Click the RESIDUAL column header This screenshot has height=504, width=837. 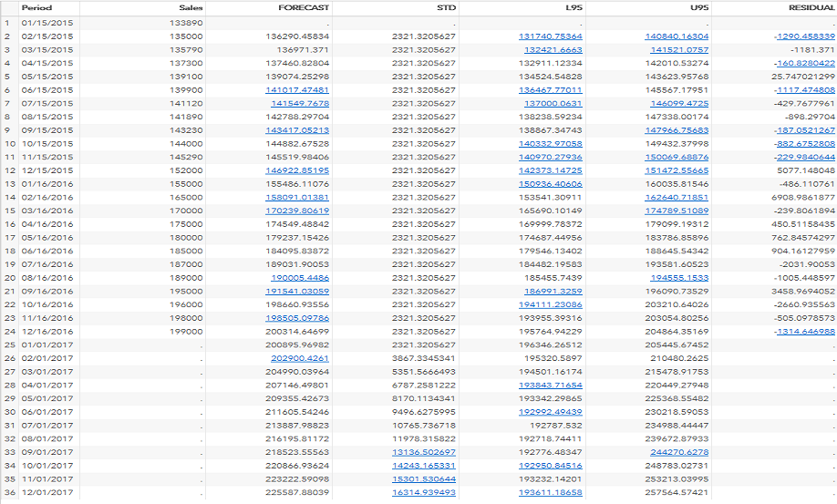(811, 7)
